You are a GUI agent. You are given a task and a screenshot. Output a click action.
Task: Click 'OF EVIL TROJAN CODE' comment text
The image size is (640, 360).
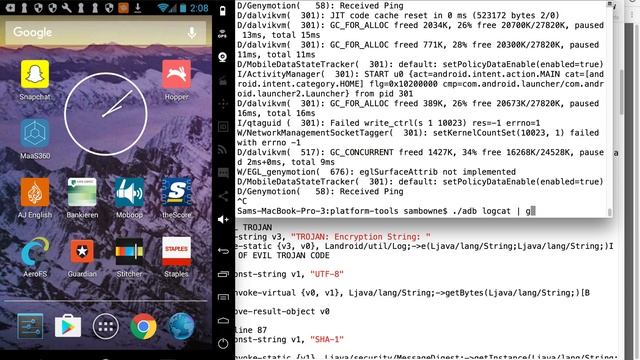coord(284,256)
